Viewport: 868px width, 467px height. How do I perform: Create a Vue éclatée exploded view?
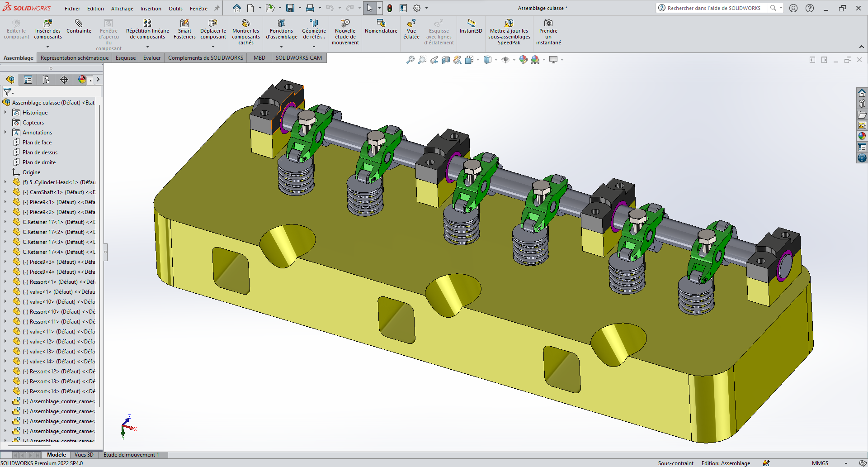coord(411,29)
